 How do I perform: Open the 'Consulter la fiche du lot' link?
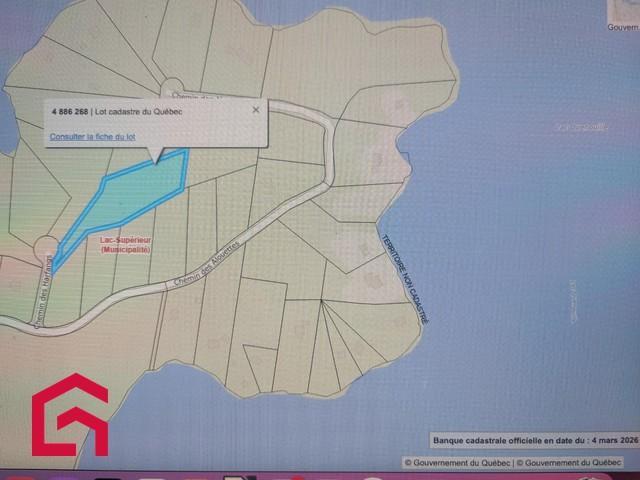(x=92, y=136)
